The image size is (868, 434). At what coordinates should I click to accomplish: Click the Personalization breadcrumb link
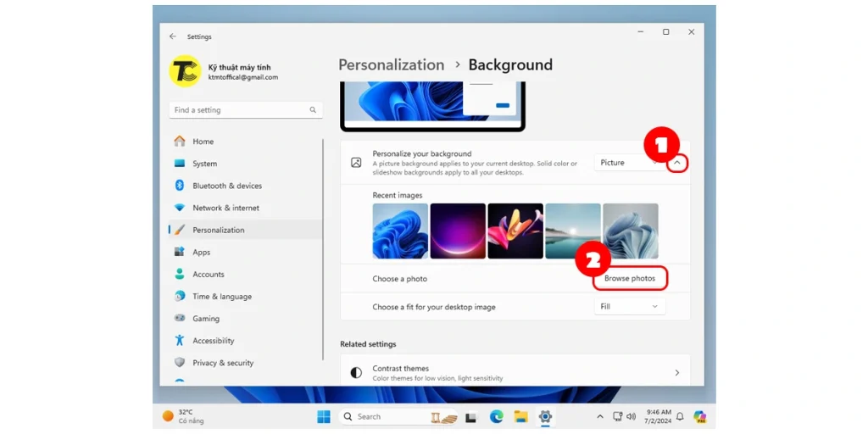coord(391,65)
